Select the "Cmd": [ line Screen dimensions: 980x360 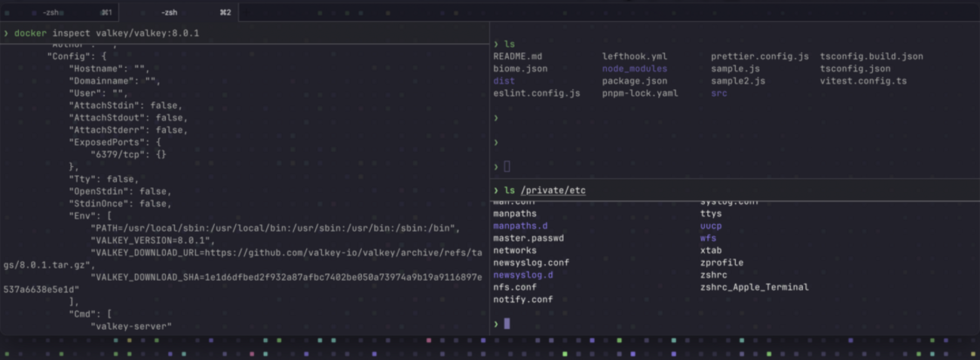point(90,314)
